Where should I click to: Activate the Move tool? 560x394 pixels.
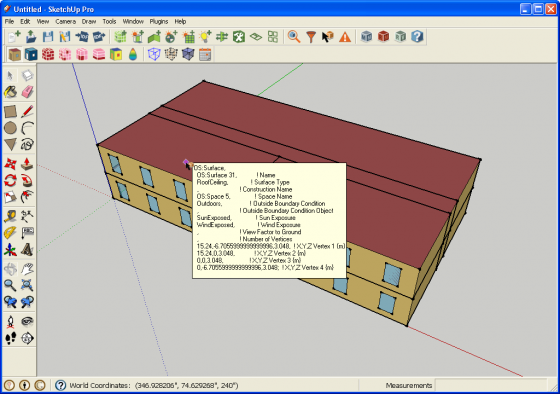pos(10,164)
